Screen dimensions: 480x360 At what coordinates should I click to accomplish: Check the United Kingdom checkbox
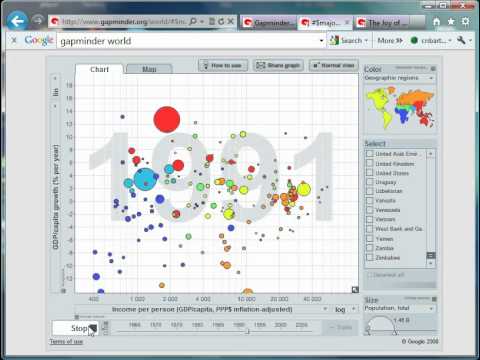click(369, 163)
